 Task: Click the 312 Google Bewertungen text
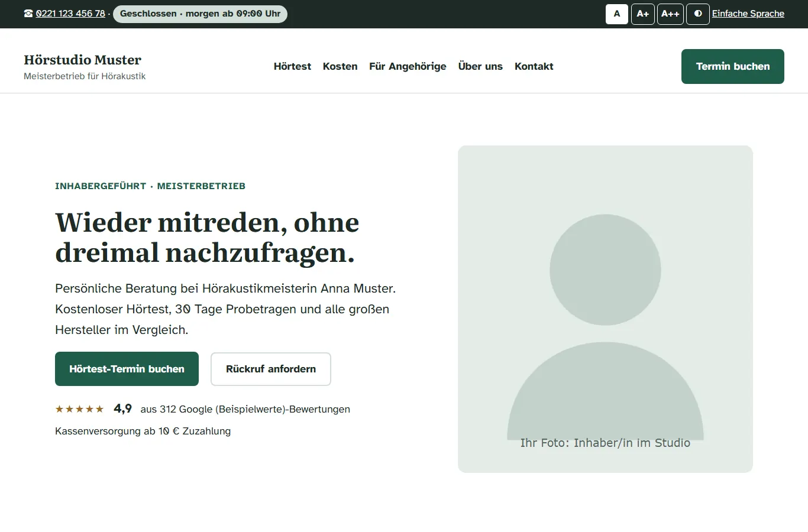coord(245,409)
